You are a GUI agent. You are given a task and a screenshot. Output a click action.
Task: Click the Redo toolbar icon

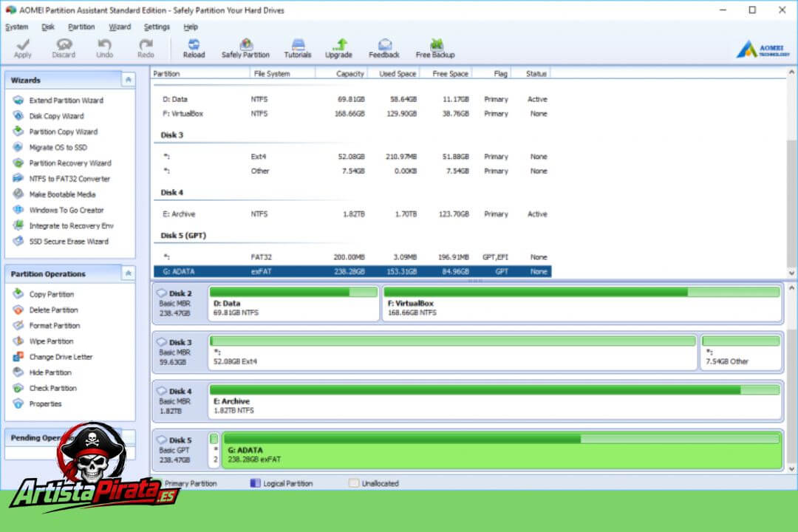(146, 48)
